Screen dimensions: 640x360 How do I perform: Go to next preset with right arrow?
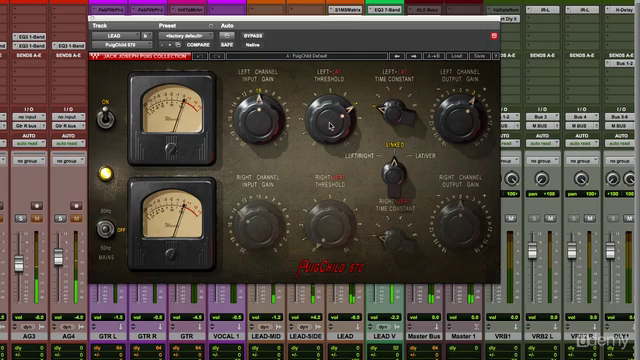pos(413,56)
